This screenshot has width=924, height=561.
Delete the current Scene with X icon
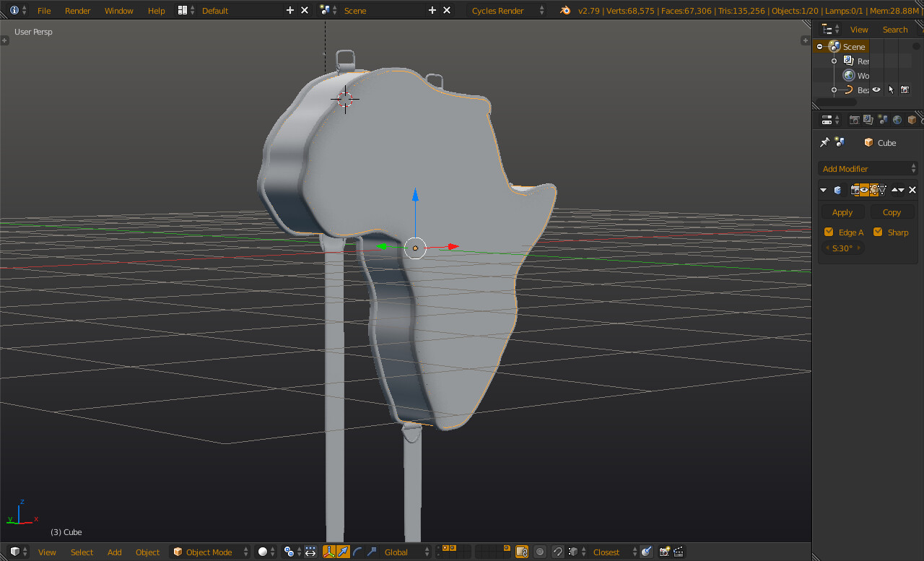447,10
